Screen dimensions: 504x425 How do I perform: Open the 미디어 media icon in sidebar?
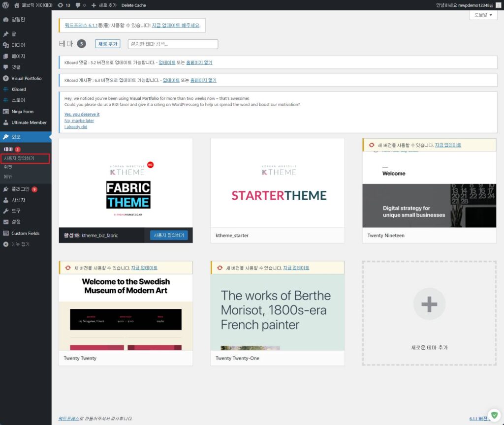(x=6, y=45)
